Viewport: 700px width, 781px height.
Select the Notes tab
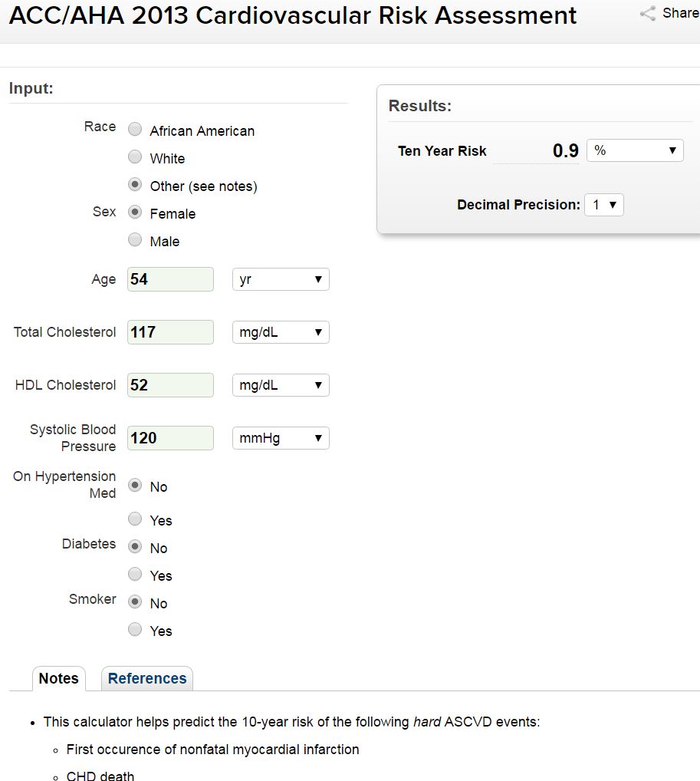pos(58,678)
